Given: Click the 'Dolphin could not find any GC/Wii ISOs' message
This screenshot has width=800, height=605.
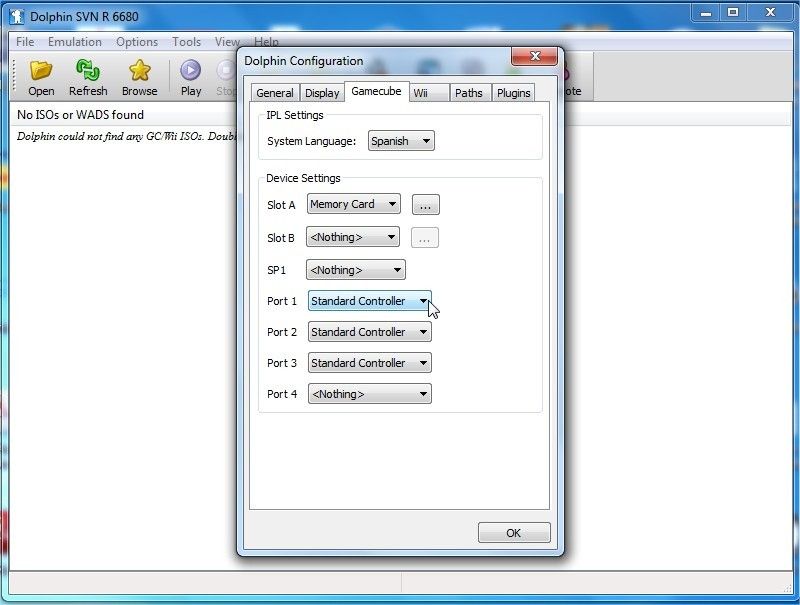Looking at the screenshot, I should point(127,136).
